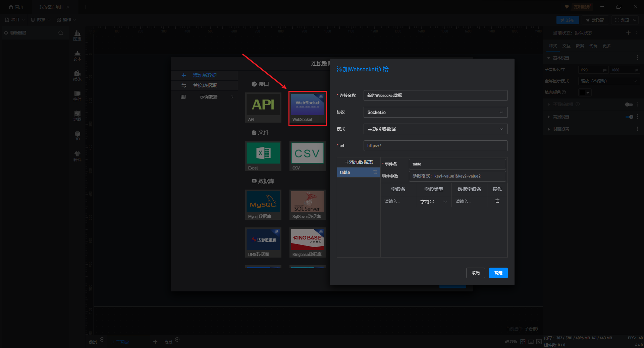Open the 协议 Socket.io dropdown
The height and width of the screenshot is (348, 644).
[435, 112]
